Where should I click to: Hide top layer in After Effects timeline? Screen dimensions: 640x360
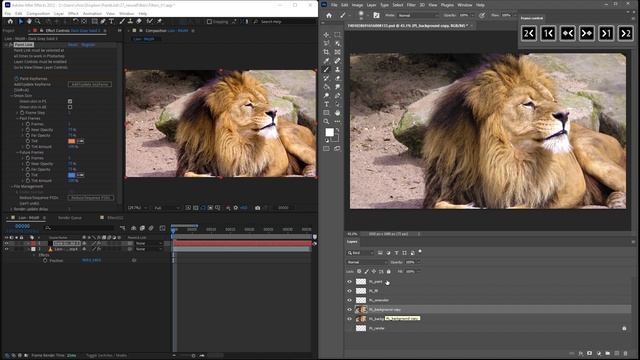coord(6,243)
